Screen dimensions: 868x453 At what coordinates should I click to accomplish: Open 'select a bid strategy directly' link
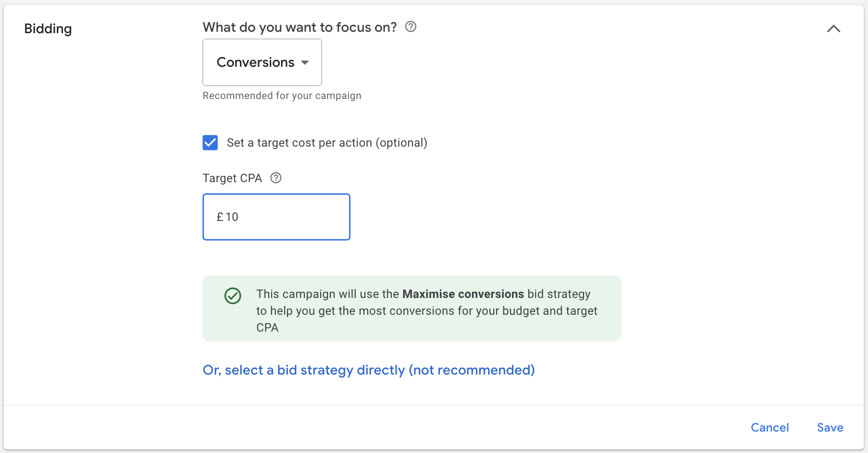368,370
